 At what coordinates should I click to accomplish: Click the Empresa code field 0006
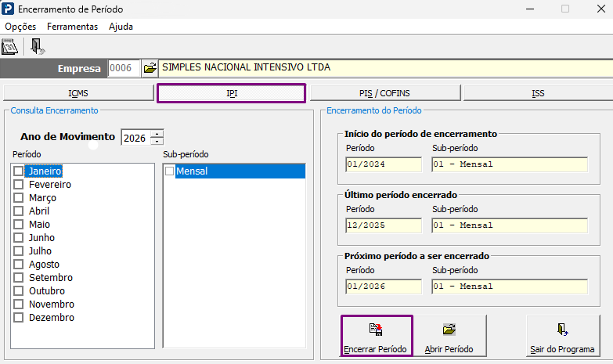[x=124, y=68]
